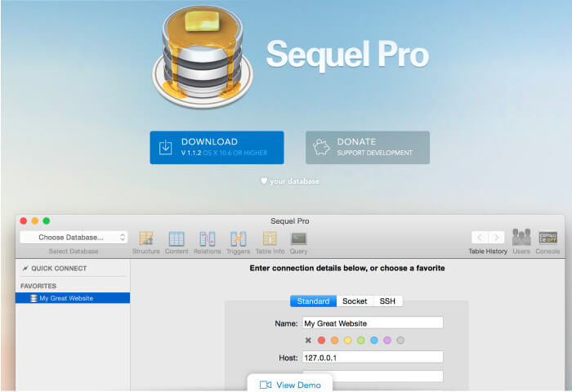The height and width of the screenshot is (392, 572).
Task: Click the Host: field label
Action: 288,358
